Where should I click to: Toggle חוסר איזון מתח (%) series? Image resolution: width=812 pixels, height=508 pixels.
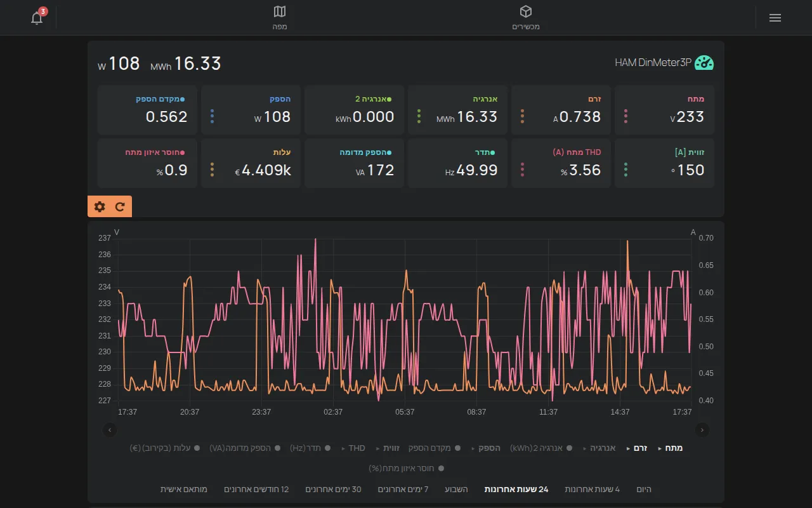406,468
